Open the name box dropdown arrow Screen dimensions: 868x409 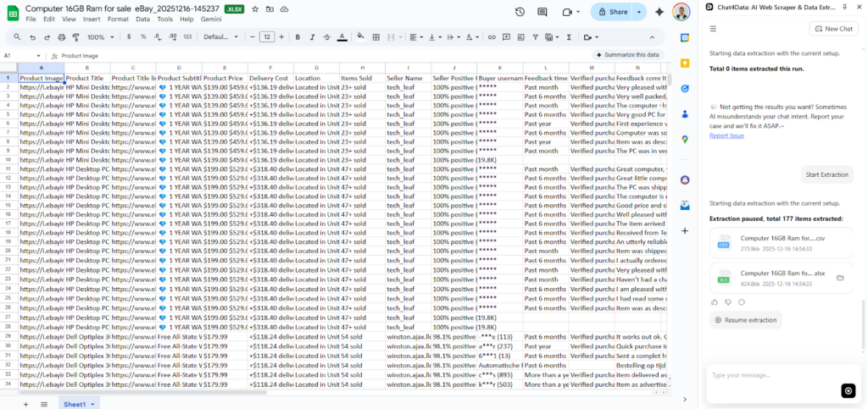point(38,56)
